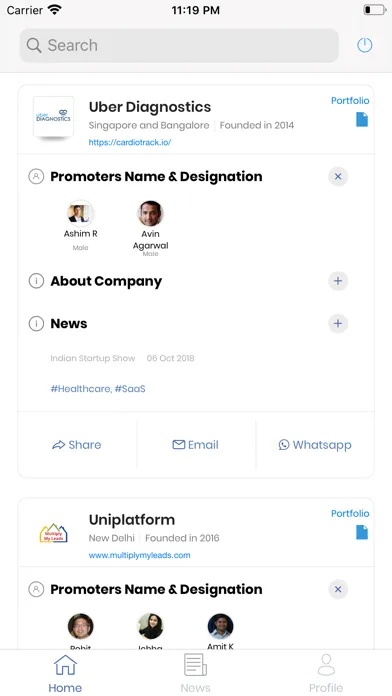Click the Uniplatform Multiply My Leads logo
The width and height of the screenshot is (392, 696).
coord(53,533)
